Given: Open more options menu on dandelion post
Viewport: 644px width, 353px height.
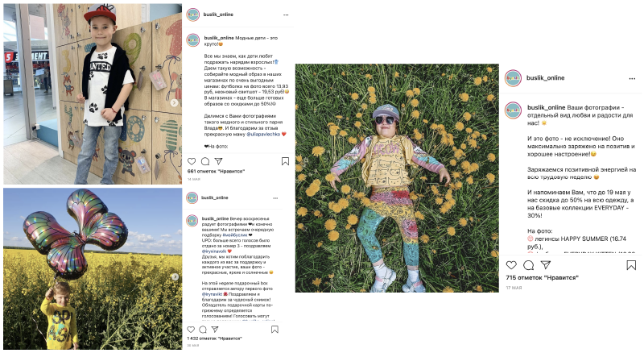Looking at the screenshot, I should [632, 79].
